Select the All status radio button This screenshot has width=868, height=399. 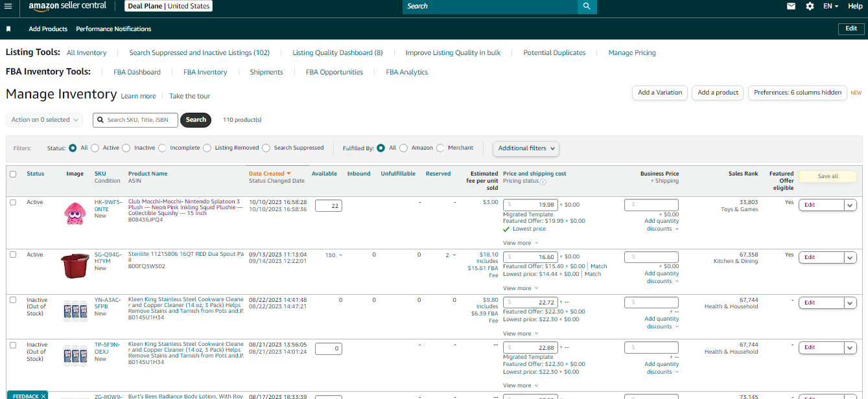coord(73,148)
